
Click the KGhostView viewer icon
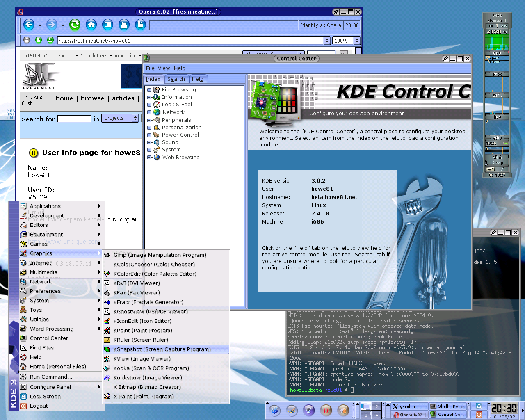(107, 311)
